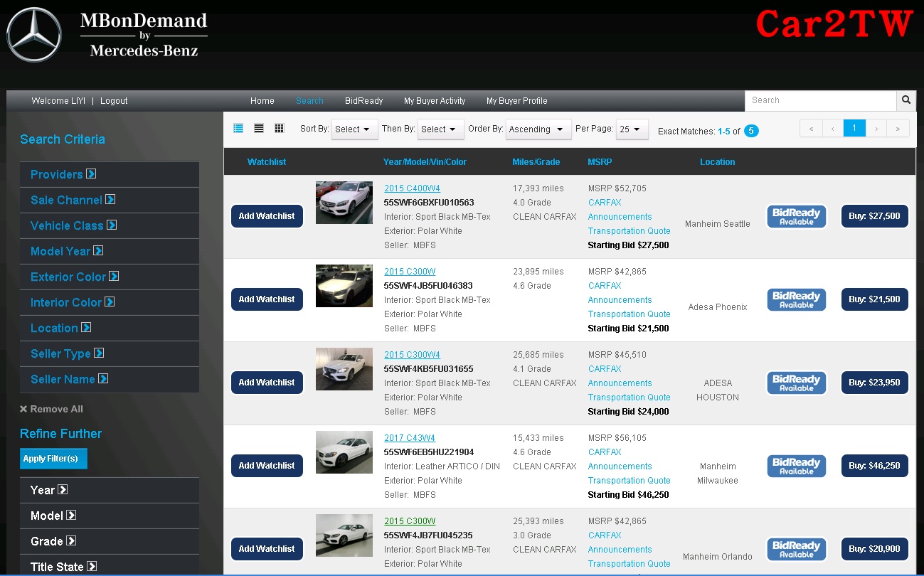Expand the Providers search criteria
The height and width of the screenshot is (576, 924).
point(91,174)
